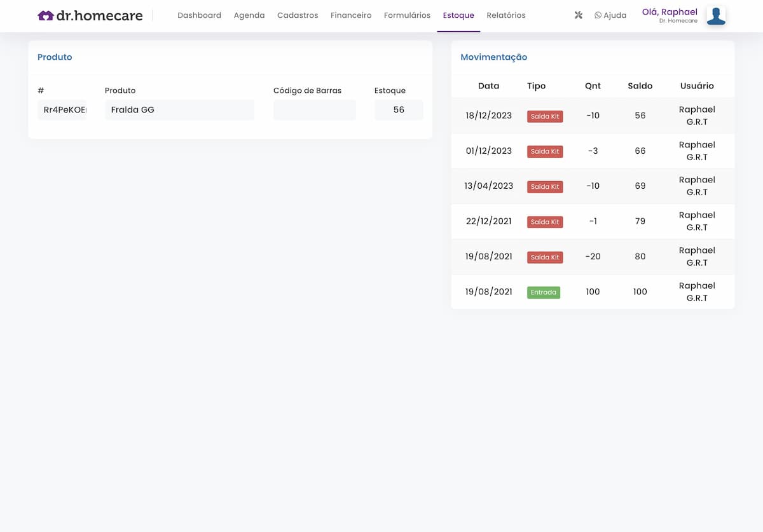Click the dr.homecare logo

pos(90,16)
